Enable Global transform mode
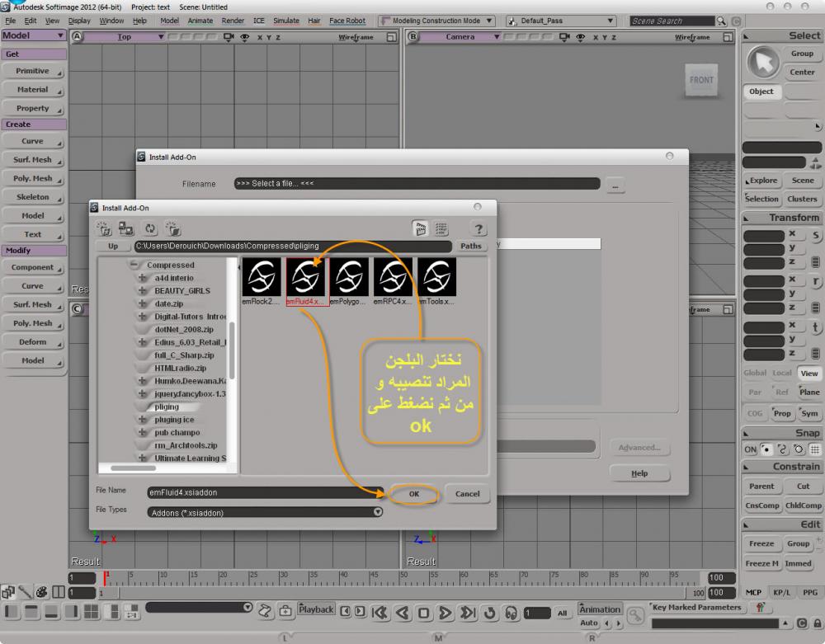This screenshot has height=644, width=825. [755, 373]
